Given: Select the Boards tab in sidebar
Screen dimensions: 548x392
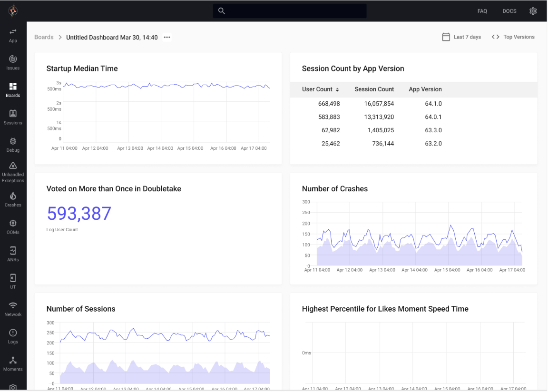Looking at the screenshot, I should click(13, 90).
